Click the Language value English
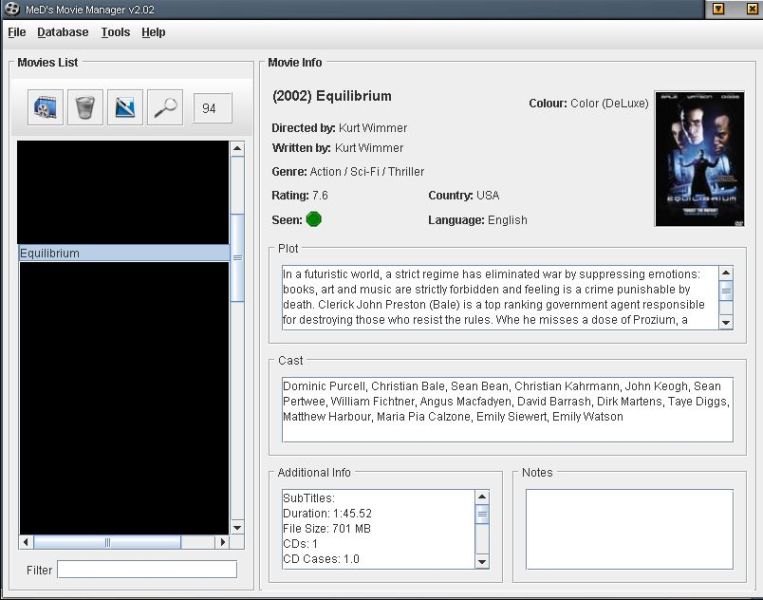Viewport: 763px width, 600px height. pos(508,220)
